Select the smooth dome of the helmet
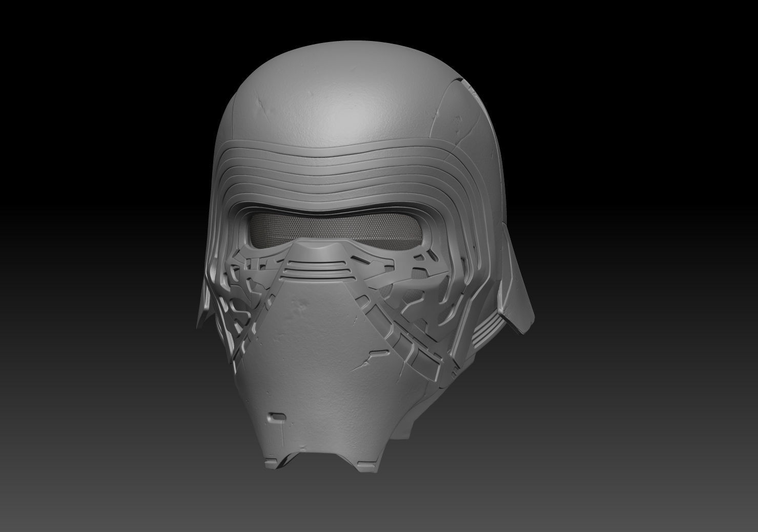 click(x=354, y=96)
